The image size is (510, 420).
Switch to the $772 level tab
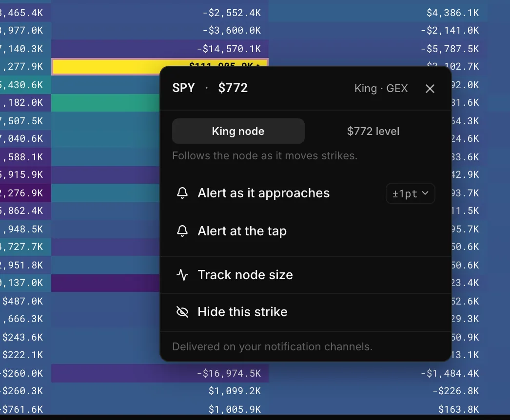tap(373, 131)
